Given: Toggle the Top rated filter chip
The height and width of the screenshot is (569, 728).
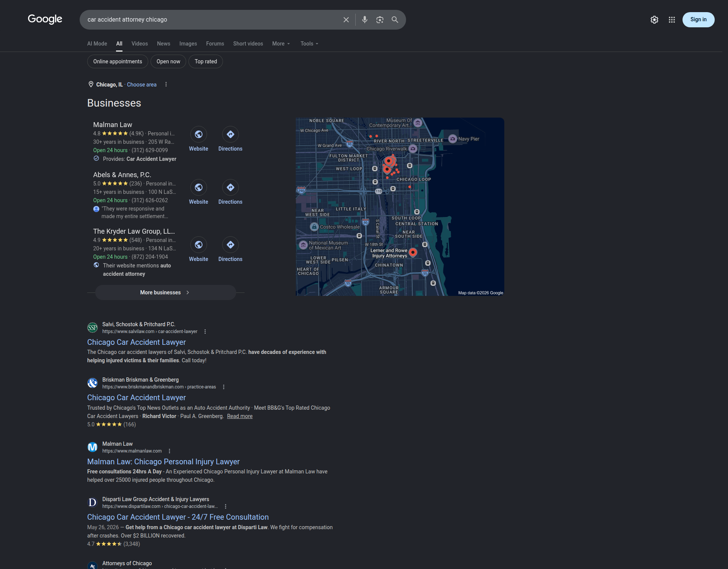Looking at the screenshot, I should coord(206,61).
